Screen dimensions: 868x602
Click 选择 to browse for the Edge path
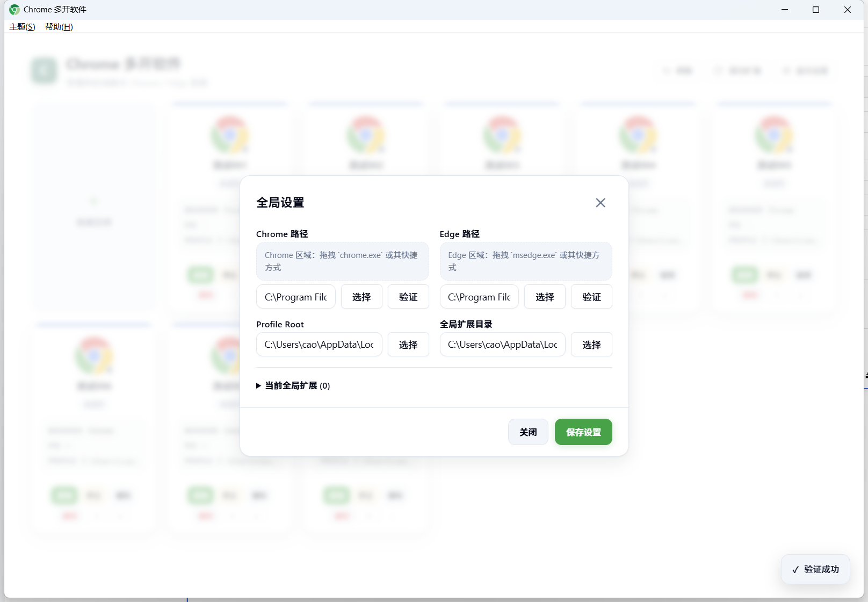[x=544, y=296]
